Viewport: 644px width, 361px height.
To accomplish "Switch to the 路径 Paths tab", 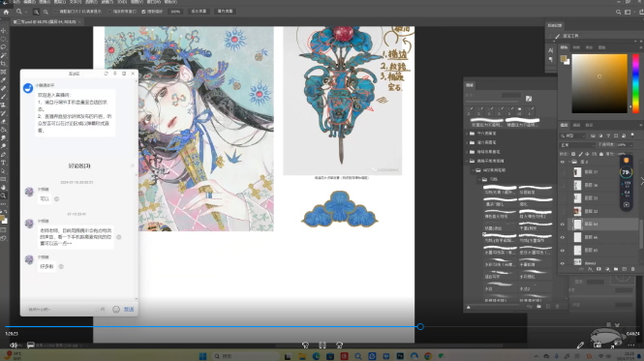I will [589, 125].
